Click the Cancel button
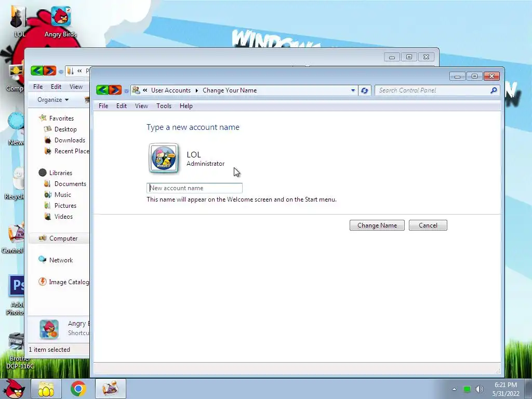Screen dimensions: 532x399 pos(428,225)
